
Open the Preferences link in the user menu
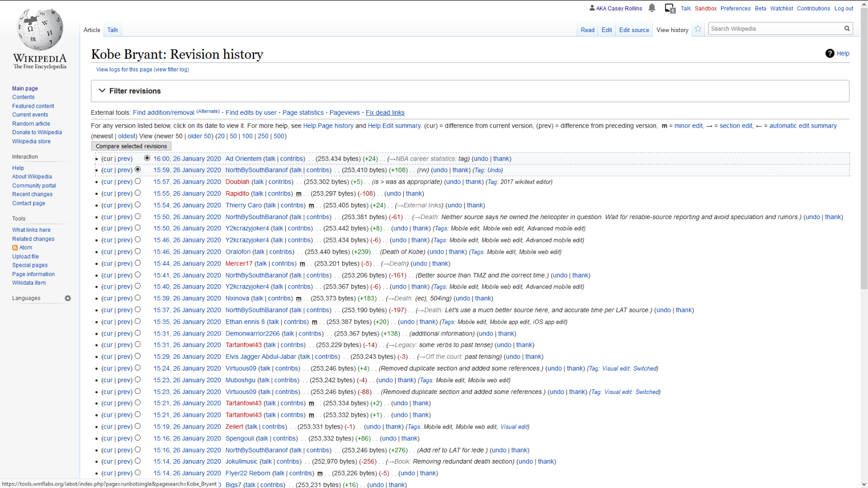coord(735,9)
